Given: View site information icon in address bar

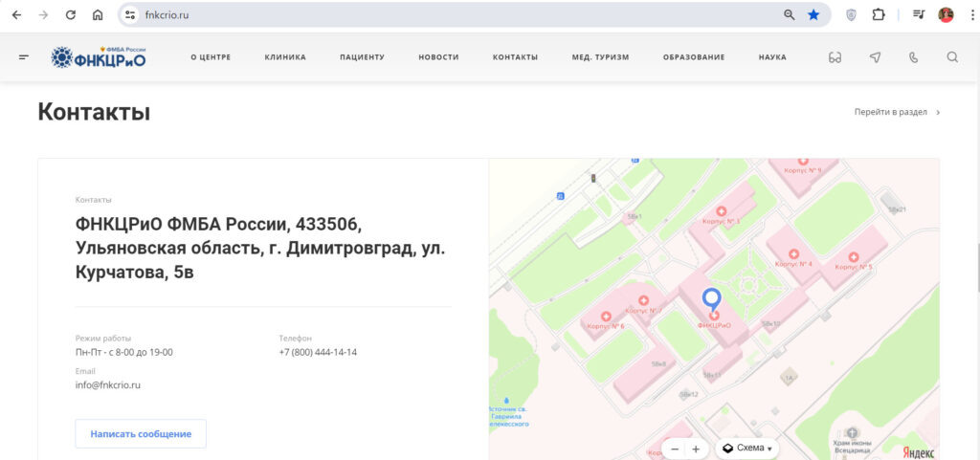Looking at the screenshot, I should pos(130,15).
